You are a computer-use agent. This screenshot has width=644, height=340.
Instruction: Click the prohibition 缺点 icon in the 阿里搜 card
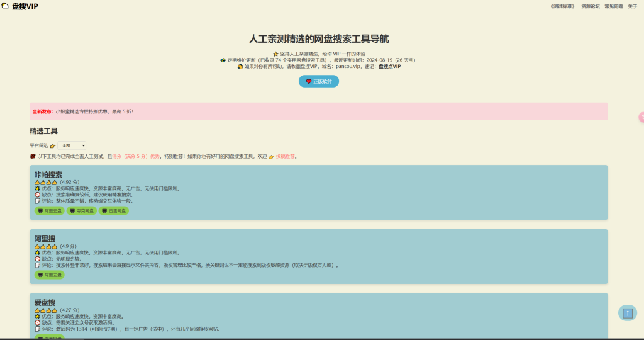pos(37,259)
